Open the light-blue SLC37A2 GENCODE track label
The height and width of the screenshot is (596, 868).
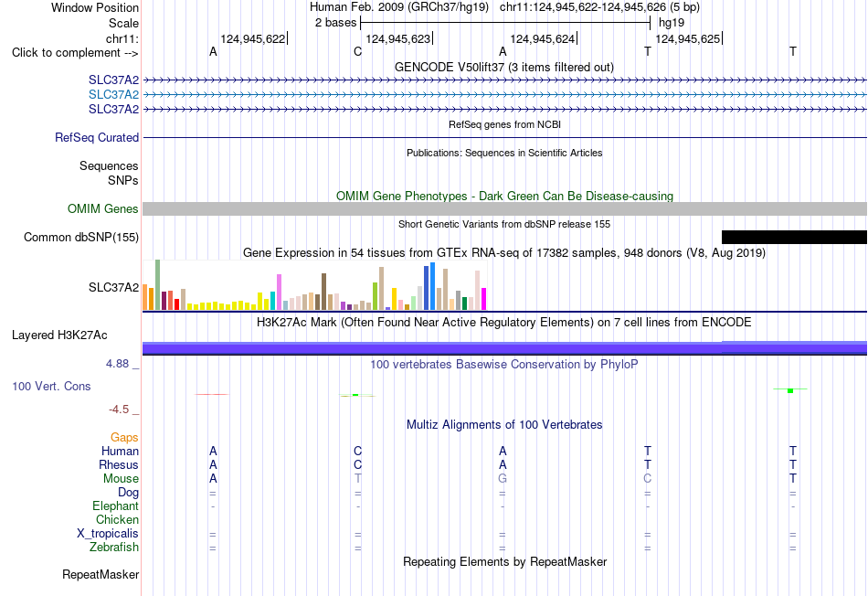pos(113,94)
